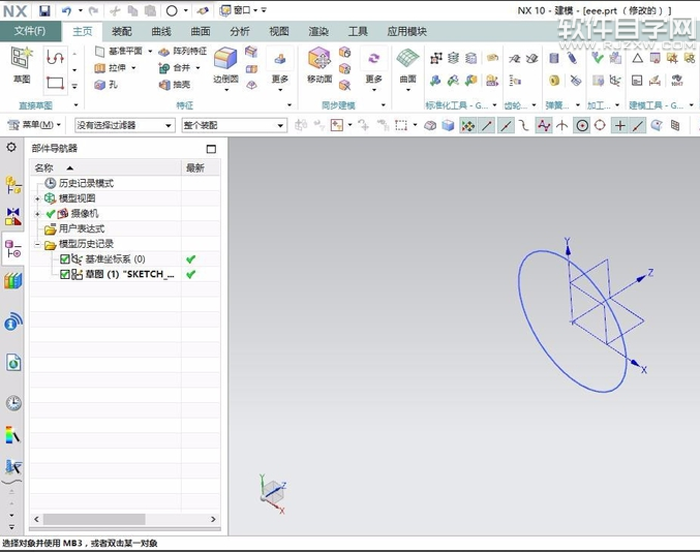The width and height of the screenshot is (700, 552).
Task: Uncheck the 基准坐标系 checkbox
Action: point(65,259)
